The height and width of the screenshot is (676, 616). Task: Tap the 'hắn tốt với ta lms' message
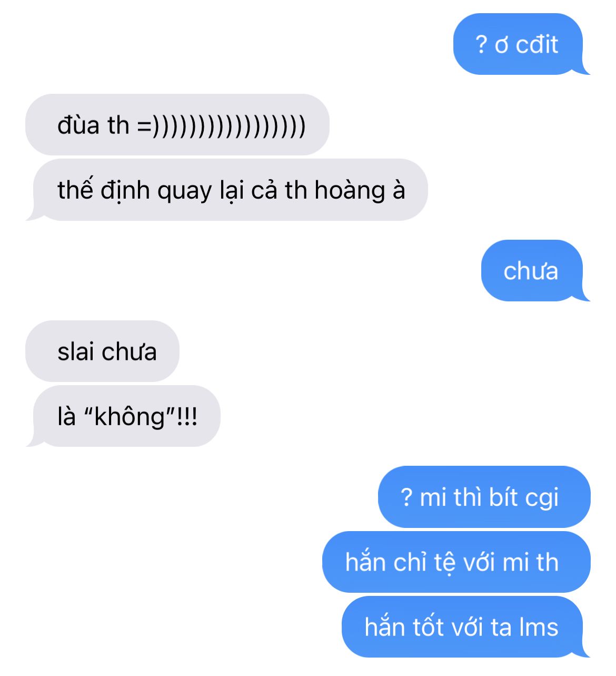tap(464, 627)
